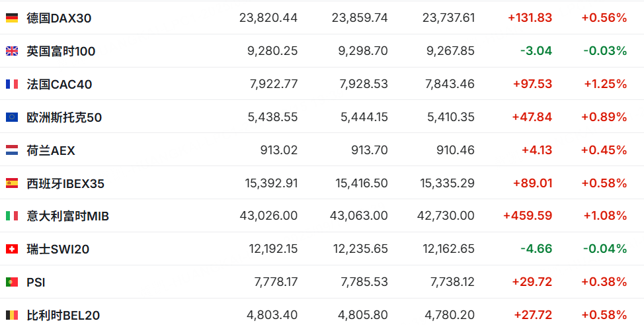Click the United Kingdom flag icon
The image size is (644, 325).
coord(12,51)
